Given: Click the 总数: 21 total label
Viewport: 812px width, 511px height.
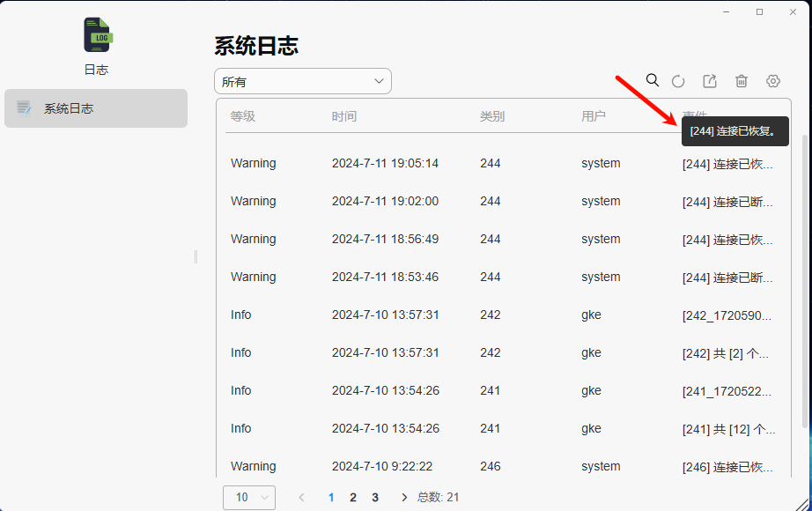Looking at the screenshot, I should click(x=438, y=498).
